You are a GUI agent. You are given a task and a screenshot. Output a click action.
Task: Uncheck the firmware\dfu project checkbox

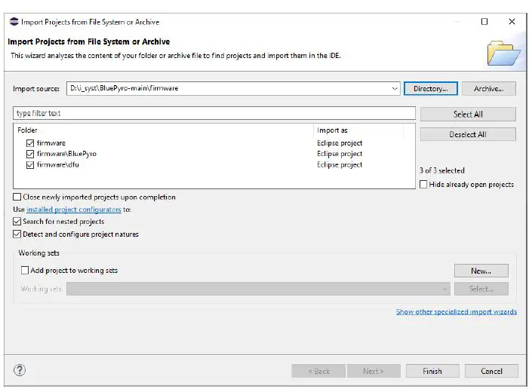(30, 164)
